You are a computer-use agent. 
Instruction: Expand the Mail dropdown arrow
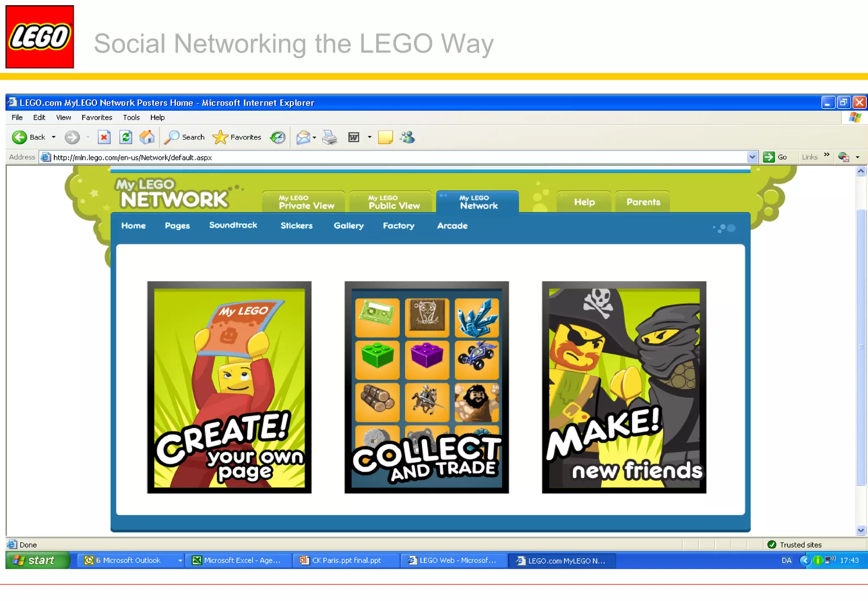(314, 137)
